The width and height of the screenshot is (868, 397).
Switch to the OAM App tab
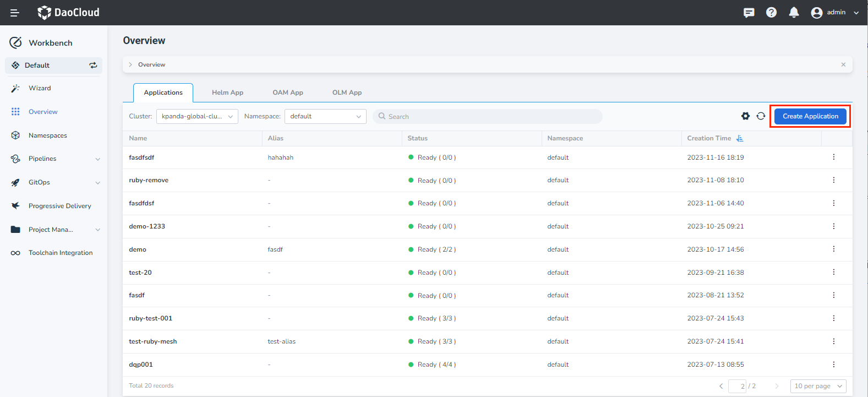tap(288, 93)
